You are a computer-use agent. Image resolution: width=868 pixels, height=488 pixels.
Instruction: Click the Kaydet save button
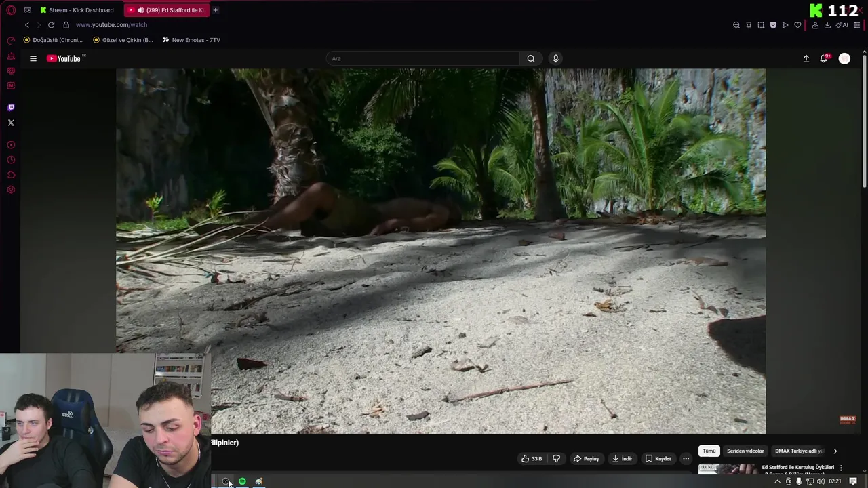pos(658,459)
